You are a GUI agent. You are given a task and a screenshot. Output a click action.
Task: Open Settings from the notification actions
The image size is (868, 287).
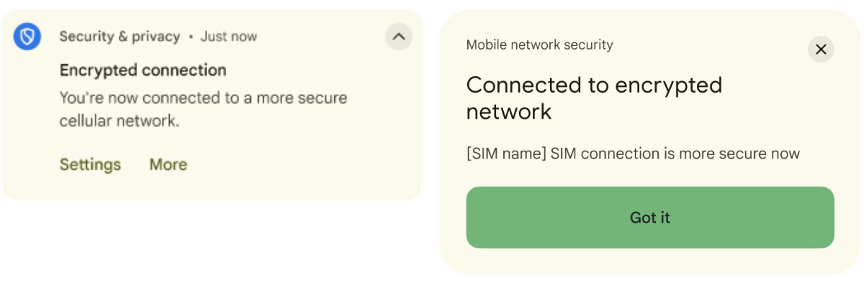pos(90,165)
